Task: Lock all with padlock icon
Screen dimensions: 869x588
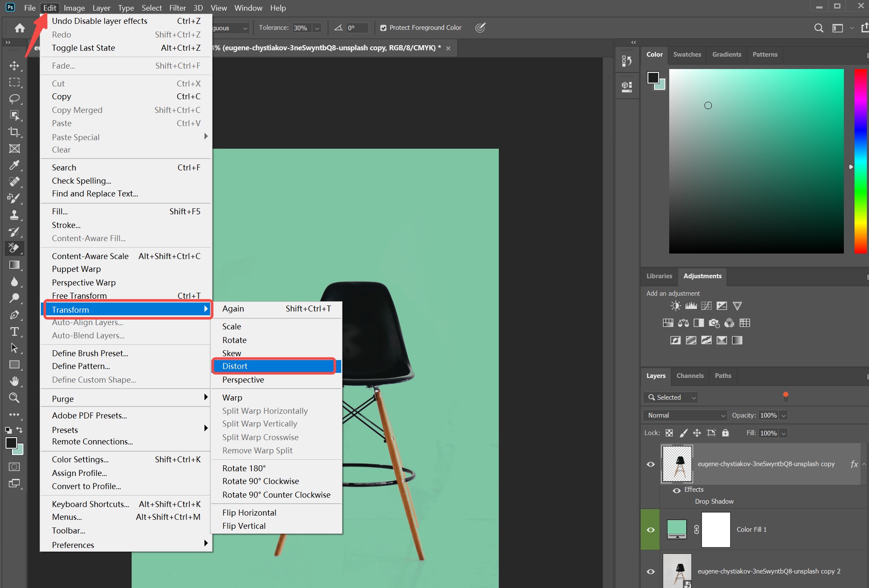Action: (725, 433)
